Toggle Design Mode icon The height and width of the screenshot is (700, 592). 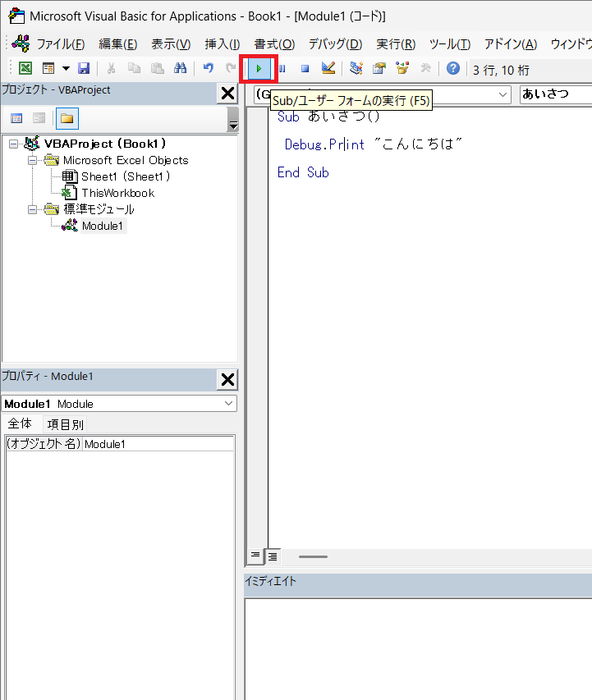328,68
